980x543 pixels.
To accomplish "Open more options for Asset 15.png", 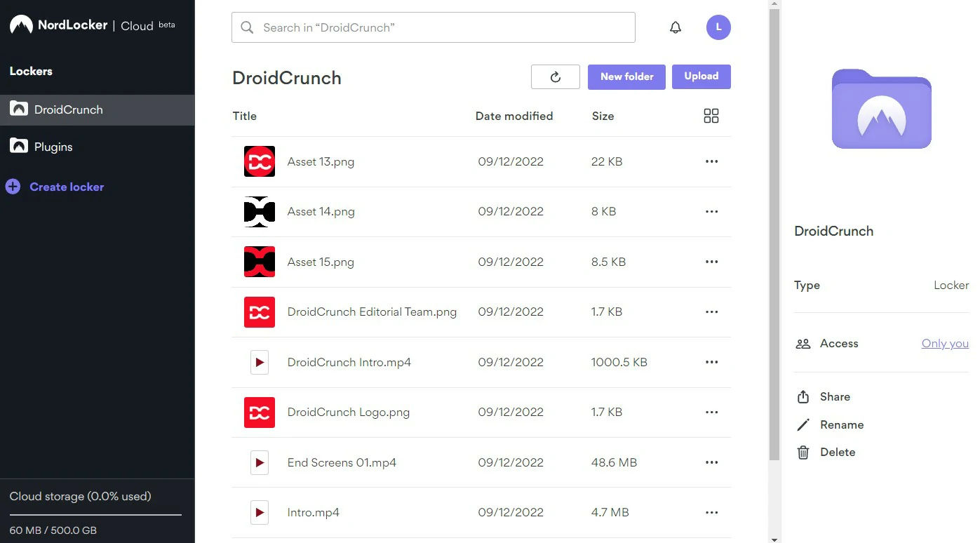I will point(711,262).
